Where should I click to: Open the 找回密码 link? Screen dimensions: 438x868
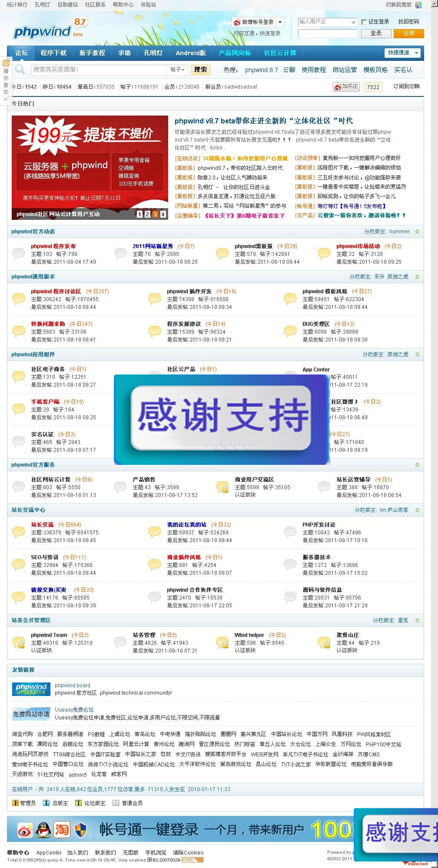pos(408,22)
